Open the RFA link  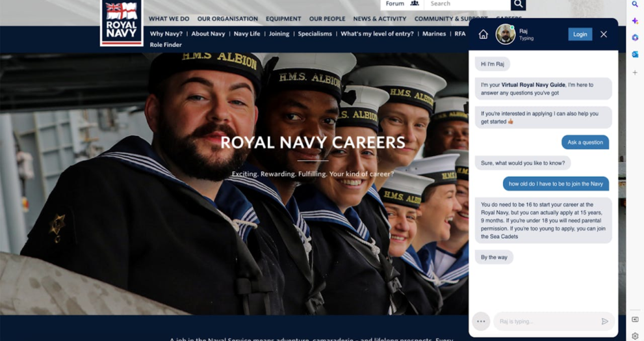pos(460,34)
